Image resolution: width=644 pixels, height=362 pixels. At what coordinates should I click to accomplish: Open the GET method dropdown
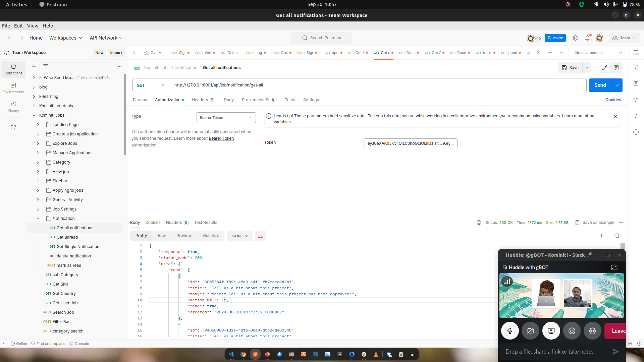pyautogui.click(x=151, y=85)
